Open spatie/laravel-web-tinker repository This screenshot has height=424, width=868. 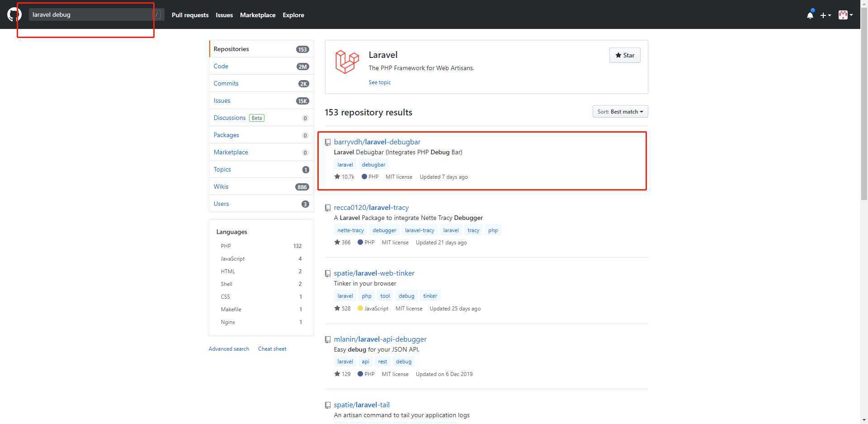click(x=374, y=273)
